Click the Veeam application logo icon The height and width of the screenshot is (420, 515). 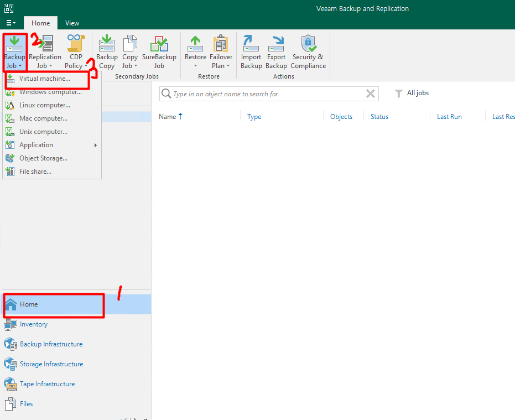[9, 8]
